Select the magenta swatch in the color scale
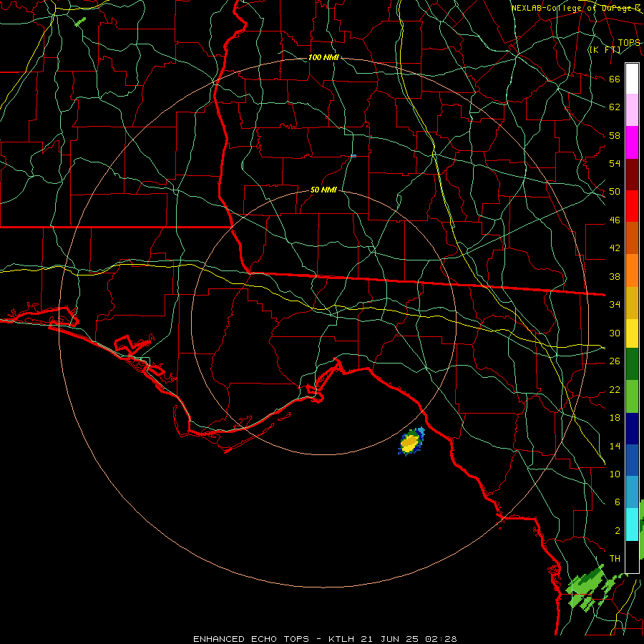This screenshot has width=644, height=644. point(632,142)
